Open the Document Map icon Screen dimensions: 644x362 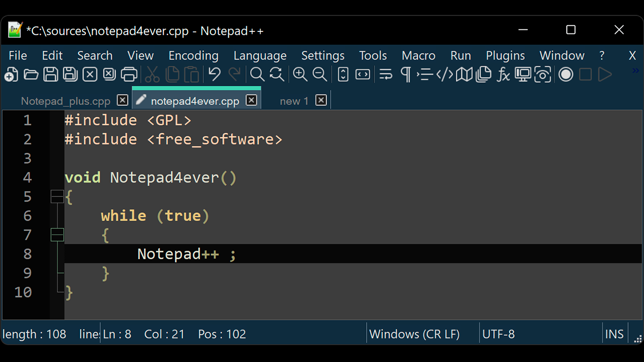pyautogui.click(x=464, y=75)
